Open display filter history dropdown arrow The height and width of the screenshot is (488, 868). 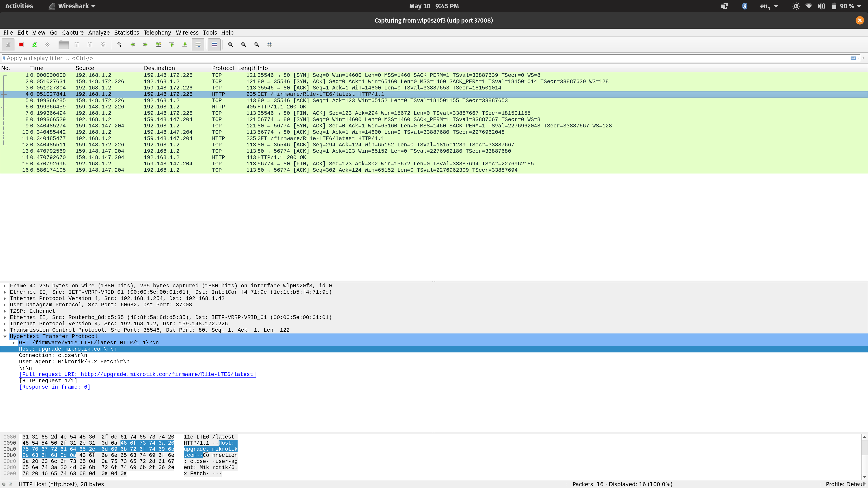[x=858, y=58]
